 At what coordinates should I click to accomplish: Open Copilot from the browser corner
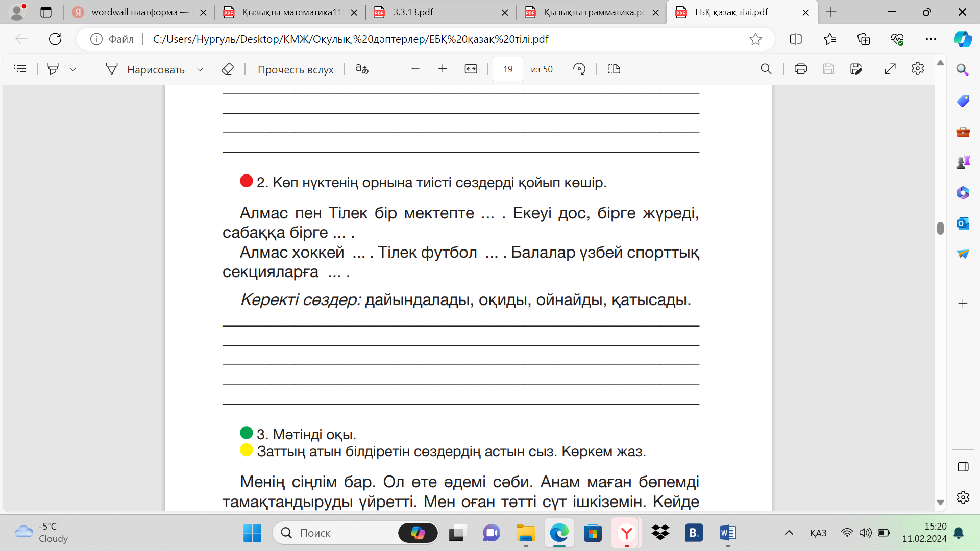(963, 39)
